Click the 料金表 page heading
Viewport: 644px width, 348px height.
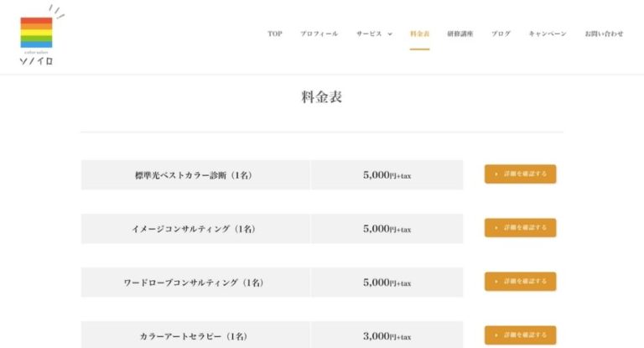[x=322, y=97]
